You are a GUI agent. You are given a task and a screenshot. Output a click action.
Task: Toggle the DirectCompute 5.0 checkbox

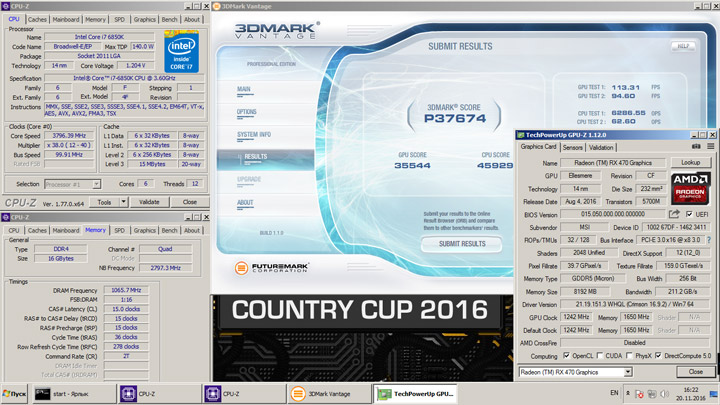coord(658,355)
